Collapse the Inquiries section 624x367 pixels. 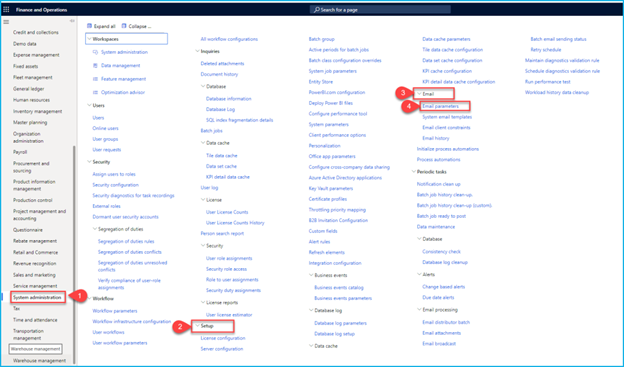pyautogui.click(x=197, y=51)
